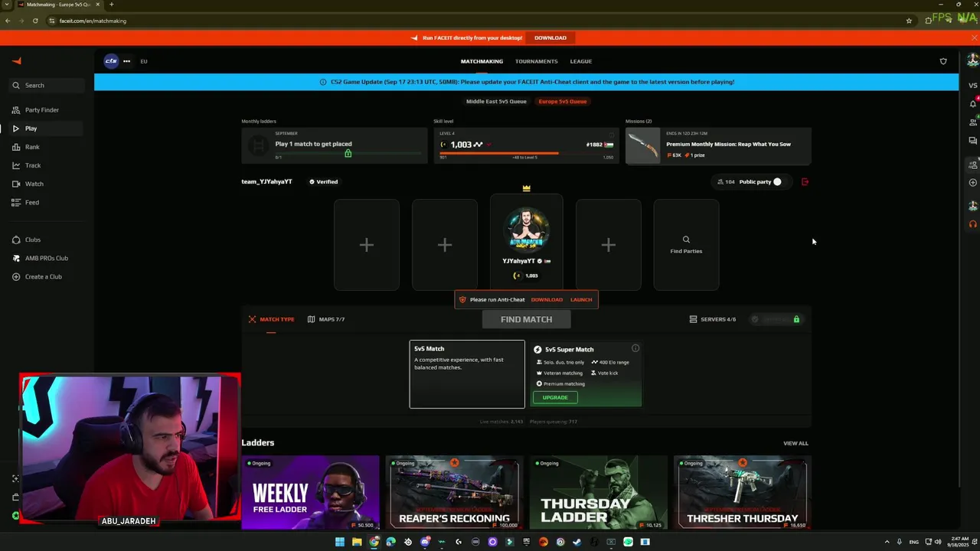This screenshot has width=980, height=551.
Task: Switch to the League tab
Action: (580, 61)
